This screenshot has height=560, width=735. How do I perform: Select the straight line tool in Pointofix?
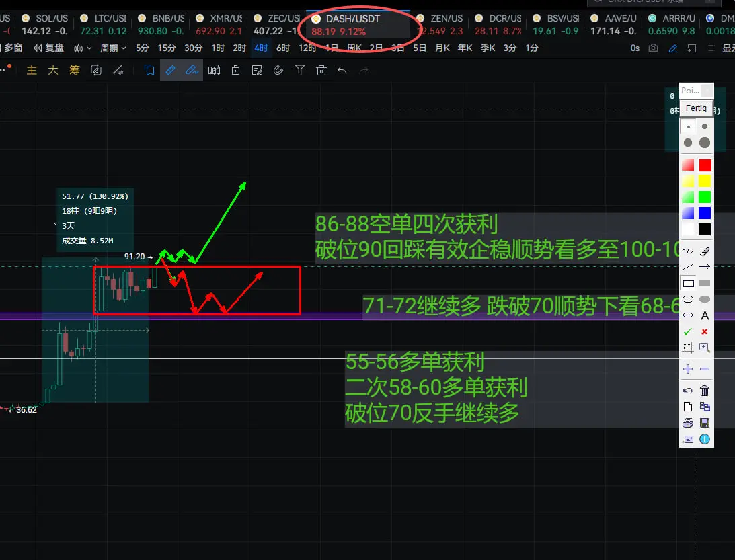tap(688, 267)
